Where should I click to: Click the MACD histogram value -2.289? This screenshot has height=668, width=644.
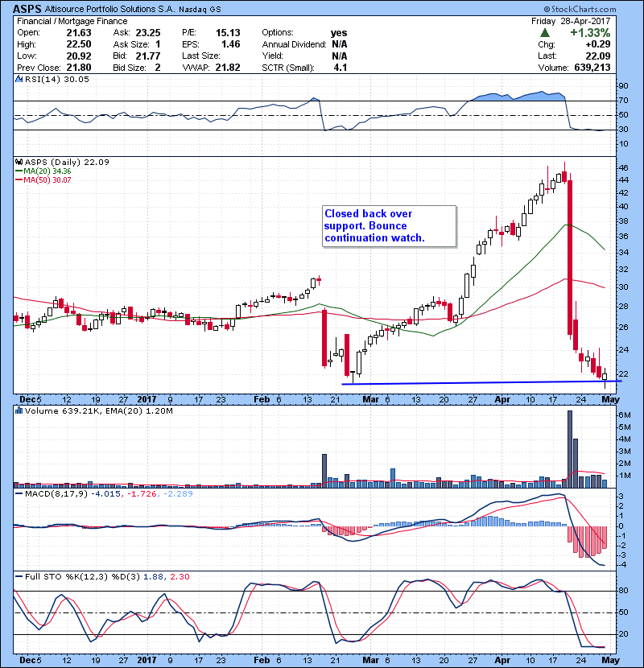(177, 494)
